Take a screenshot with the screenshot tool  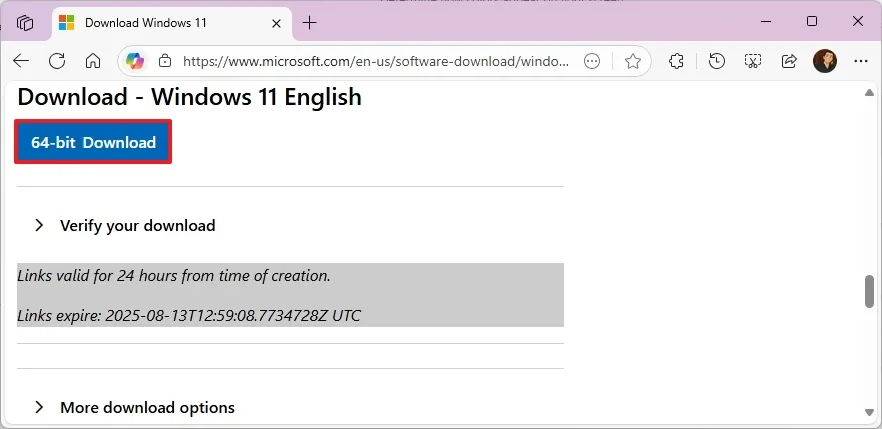pyautogui.click(x=753, y=61)
